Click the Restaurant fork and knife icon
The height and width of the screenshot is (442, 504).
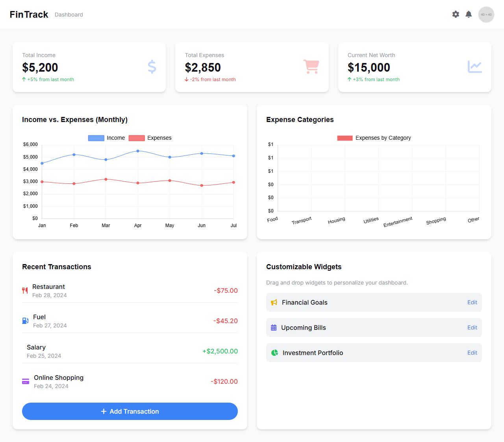pos(25,290)
